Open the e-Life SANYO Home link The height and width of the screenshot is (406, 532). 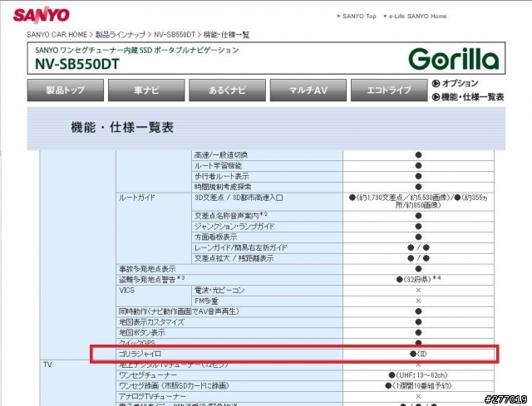point(417,17)
